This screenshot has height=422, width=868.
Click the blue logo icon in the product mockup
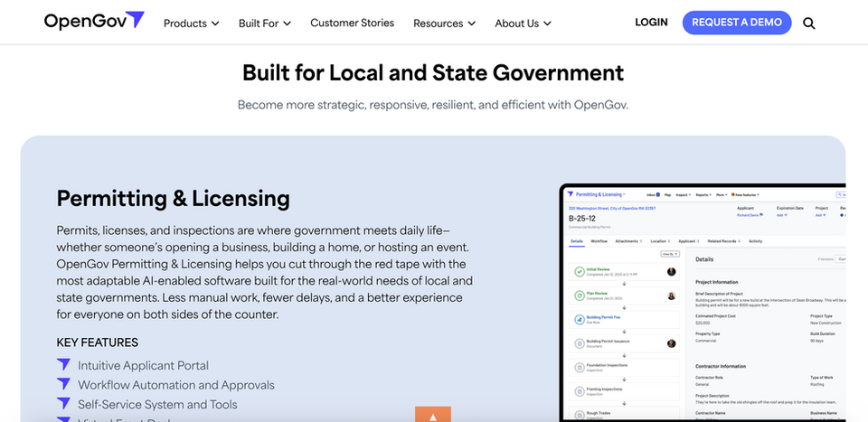click(x=571, y=194)
